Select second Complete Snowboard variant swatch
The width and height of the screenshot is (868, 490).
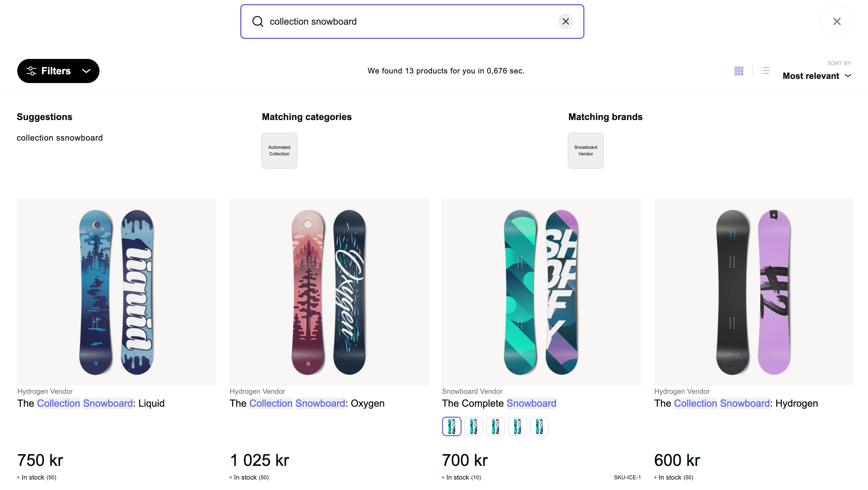[x=473, y=426]
